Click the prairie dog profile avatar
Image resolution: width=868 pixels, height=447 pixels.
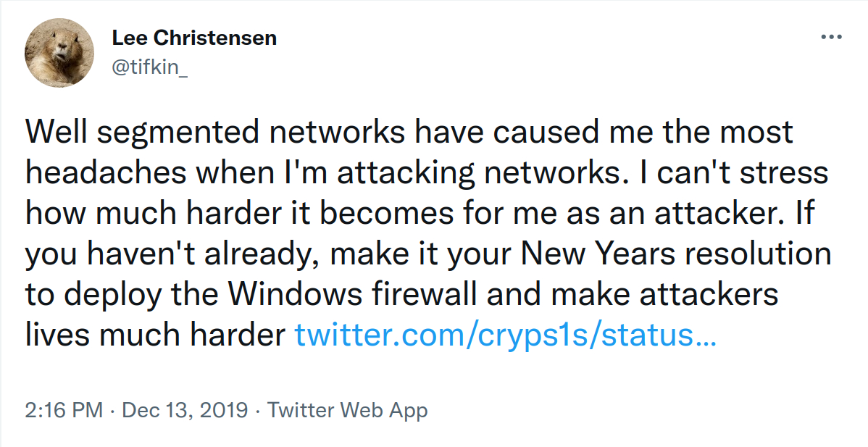pyautogui.click(x=59, y=53)
